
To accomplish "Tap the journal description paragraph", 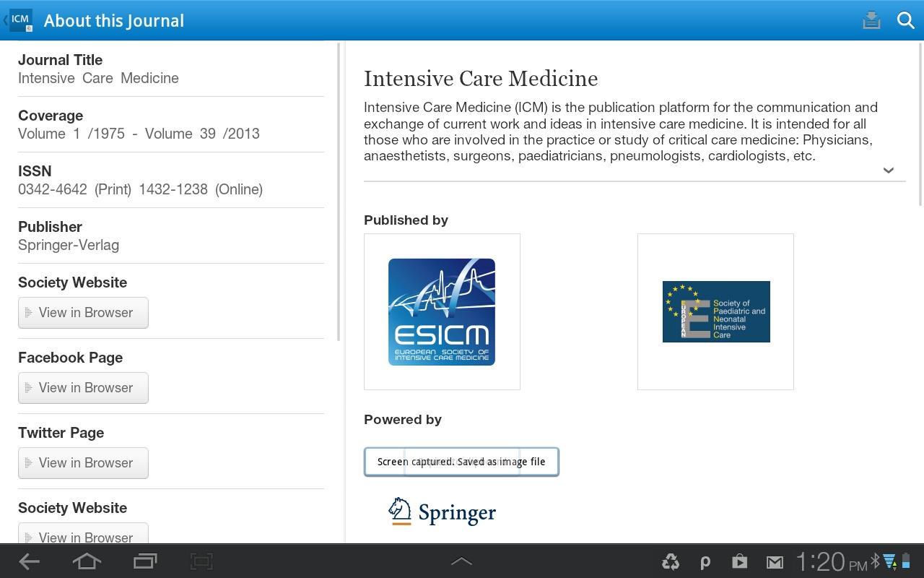I will click(621, 131).
